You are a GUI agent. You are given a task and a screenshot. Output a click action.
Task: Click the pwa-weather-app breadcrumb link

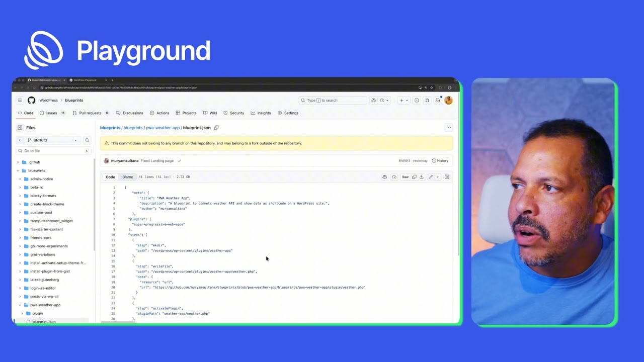[163, 128]
